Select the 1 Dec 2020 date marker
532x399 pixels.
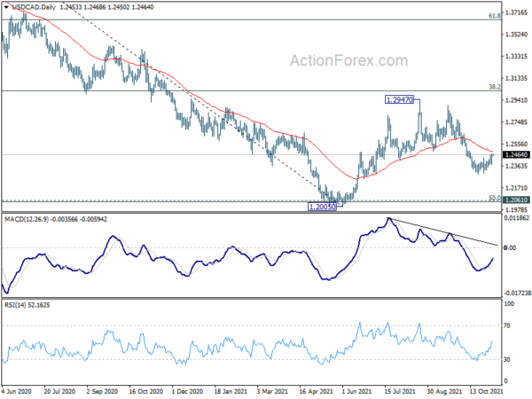pos(192,390)
